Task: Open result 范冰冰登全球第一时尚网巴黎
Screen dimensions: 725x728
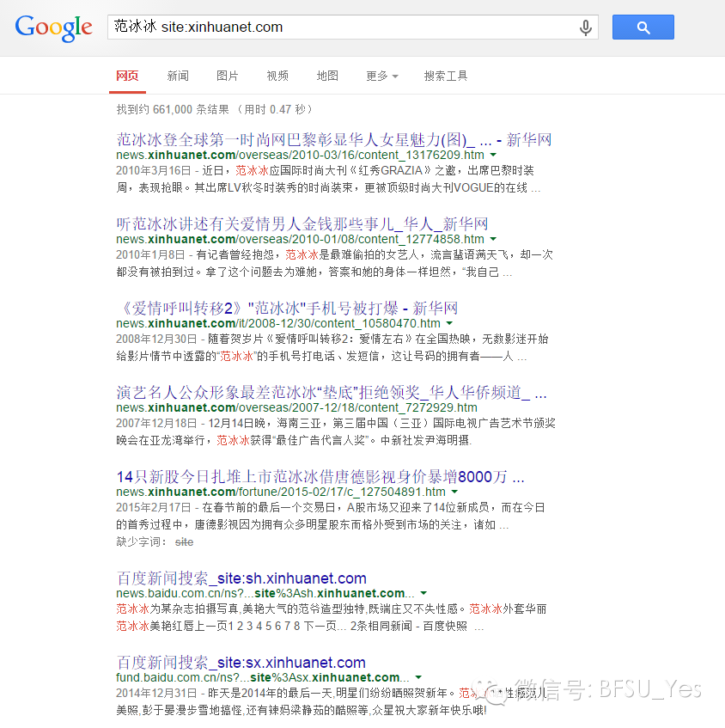Action: 333,139
